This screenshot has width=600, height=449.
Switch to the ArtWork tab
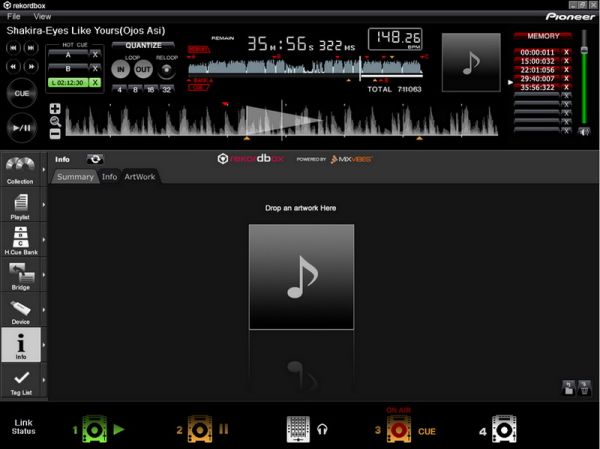click(x=140, y=177)
